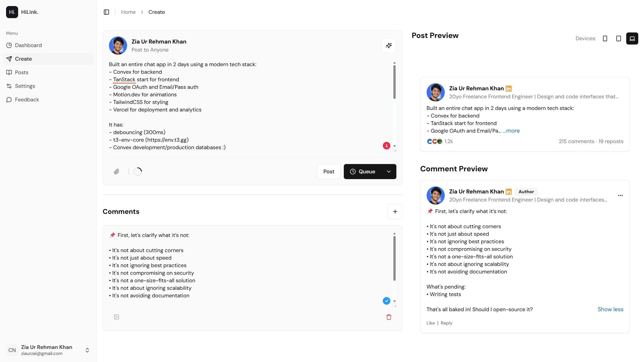The width and height of the screenshot is (644, 362).
Task: Insert an image into the comment
Action: pos(116,317)
